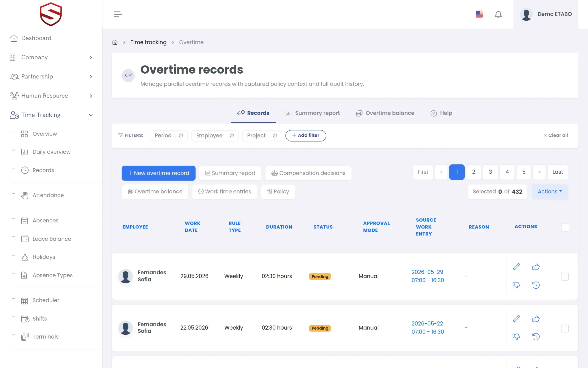The image size is (588, 368).
Task: Open Work time entries
Action: (225, 192)
